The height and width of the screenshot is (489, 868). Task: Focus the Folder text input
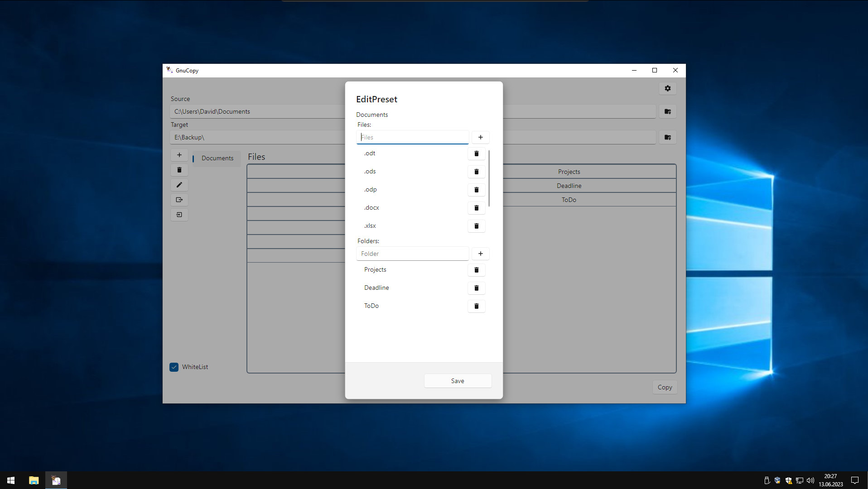[x=412, y=254]
